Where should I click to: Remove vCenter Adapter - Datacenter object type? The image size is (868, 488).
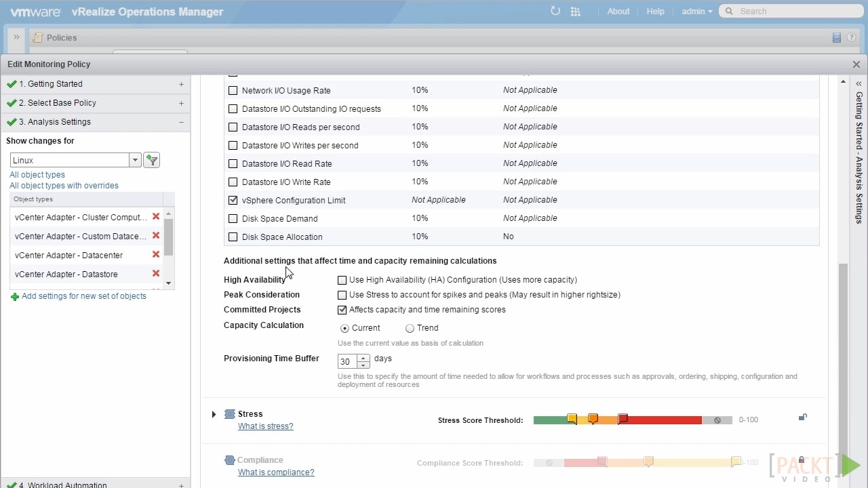(x=156, y=255)
